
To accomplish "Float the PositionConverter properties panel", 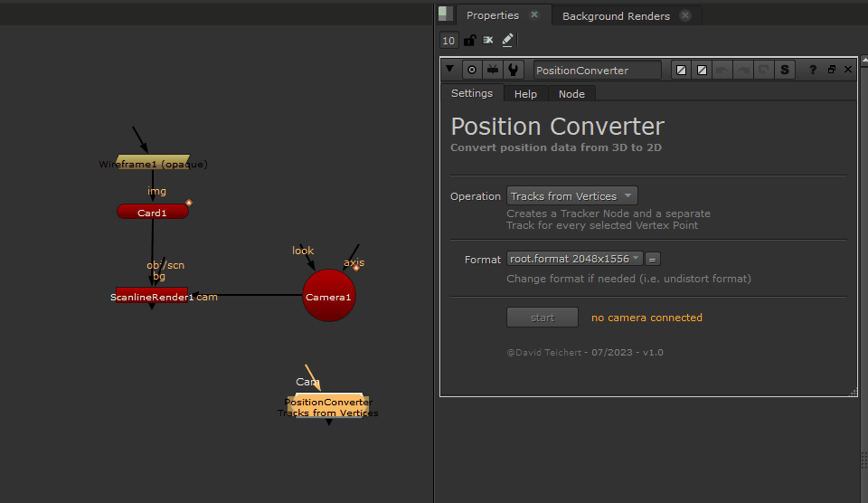I will pyautogui.click(x=832, y=70).
